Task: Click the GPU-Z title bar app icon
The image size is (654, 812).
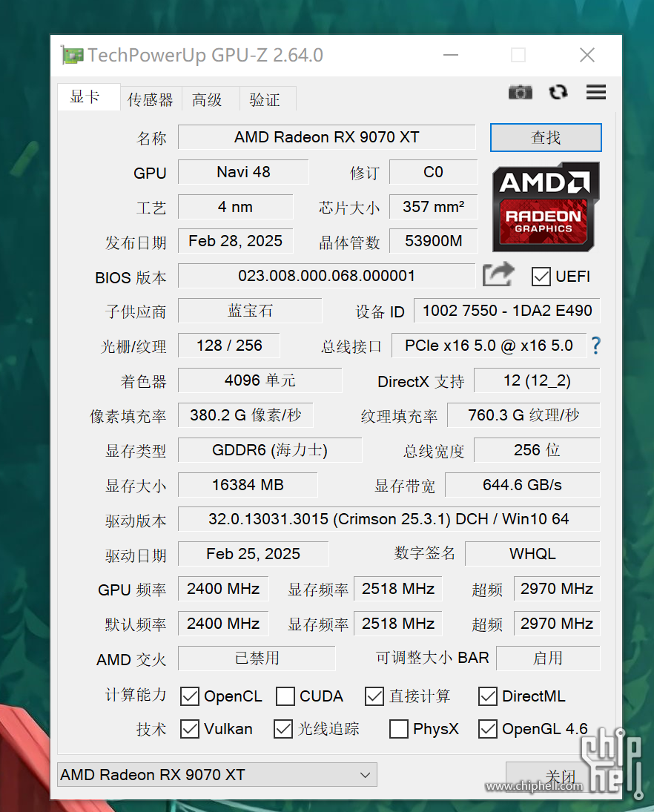Action: (x=71, y=55)
